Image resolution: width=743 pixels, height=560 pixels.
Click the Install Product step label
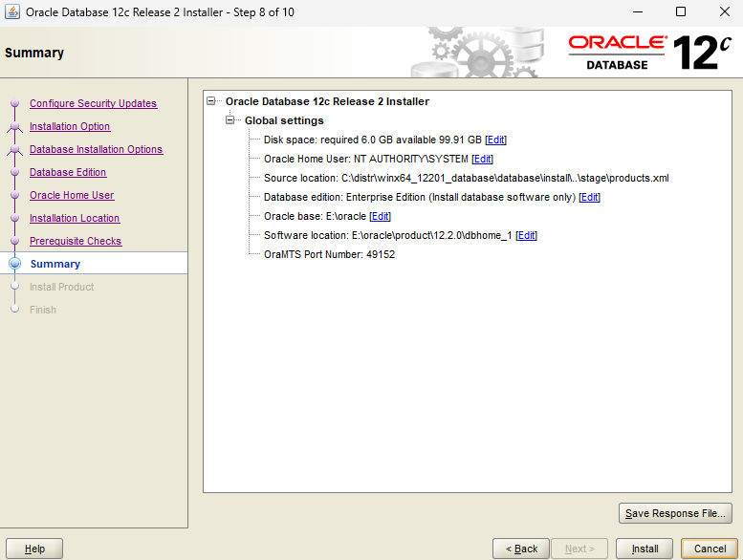pyautogui.click(x=61, y=287)
